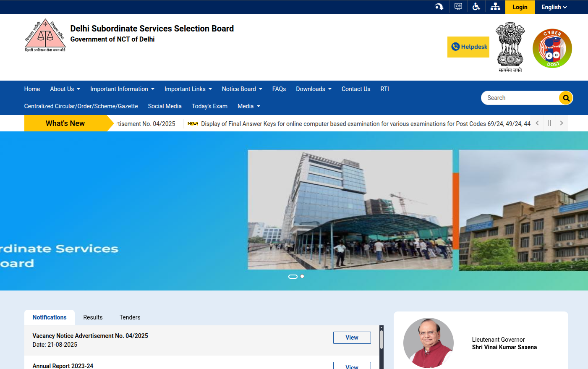Select the second carousel slide dot
Viewport: 588px width, 369px height.
[x=302, y=276]
